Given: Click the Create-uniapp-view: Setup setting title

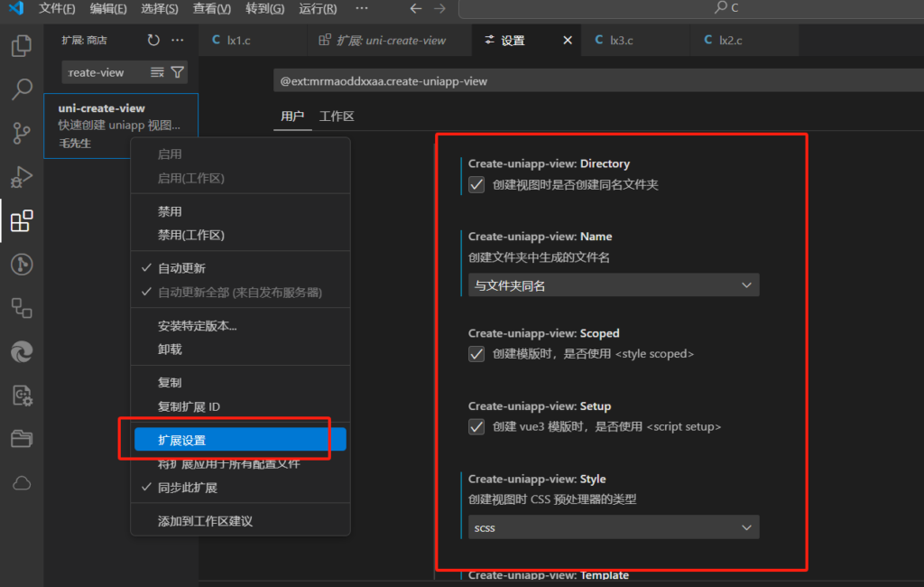Looking at the screenshot, I should 540,405.
